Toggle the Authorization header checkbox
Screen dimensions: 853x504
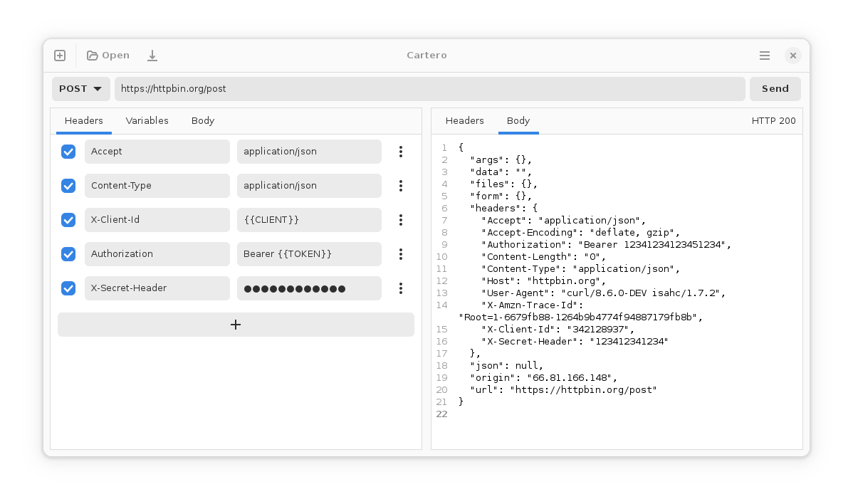[x=68, y=254]
